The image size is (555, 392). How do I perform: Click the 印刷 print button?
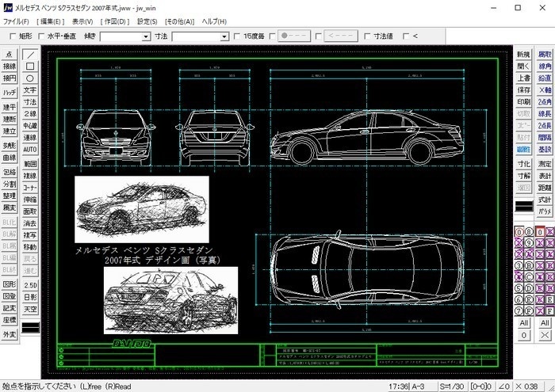coord(524,102)
